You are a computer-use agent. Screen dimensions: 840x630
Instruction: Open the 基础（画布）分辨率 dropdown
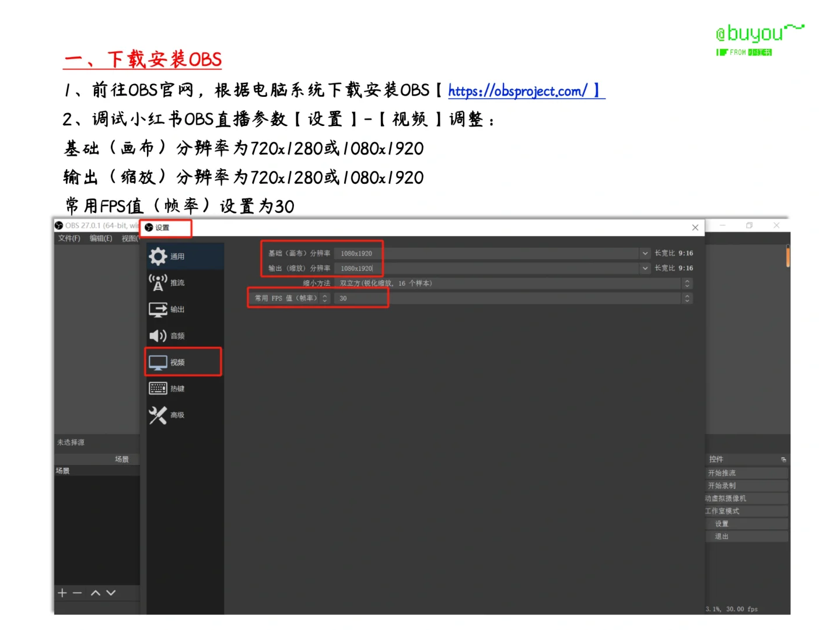645,253
